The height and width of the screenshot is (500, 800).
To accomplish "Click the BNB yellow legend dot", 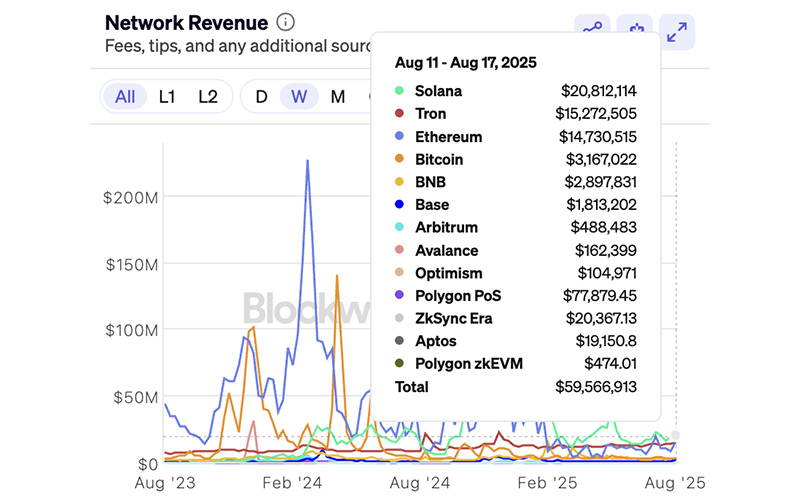I will (x=399, y=182).
